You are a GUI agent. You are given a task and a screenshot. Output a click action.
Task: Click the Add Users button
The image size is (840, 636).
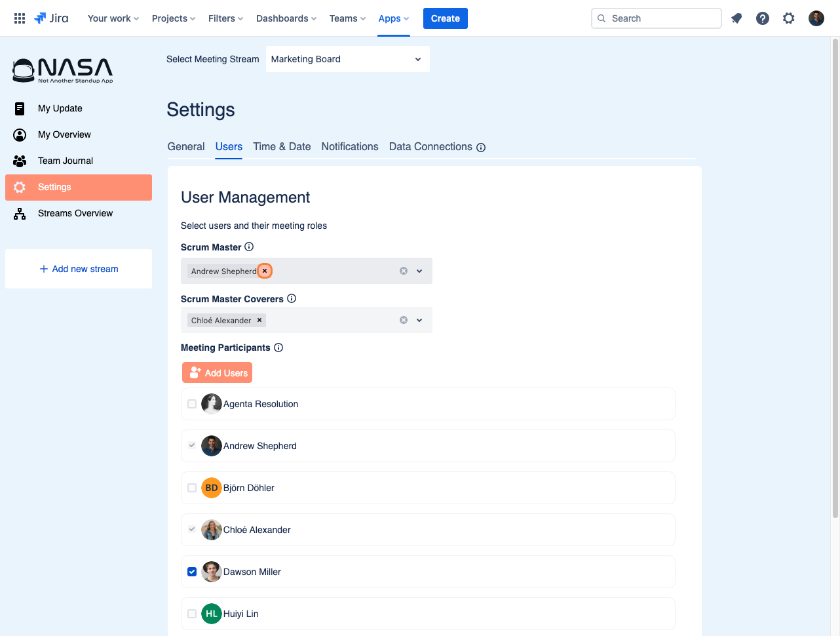tap(217, 372)
